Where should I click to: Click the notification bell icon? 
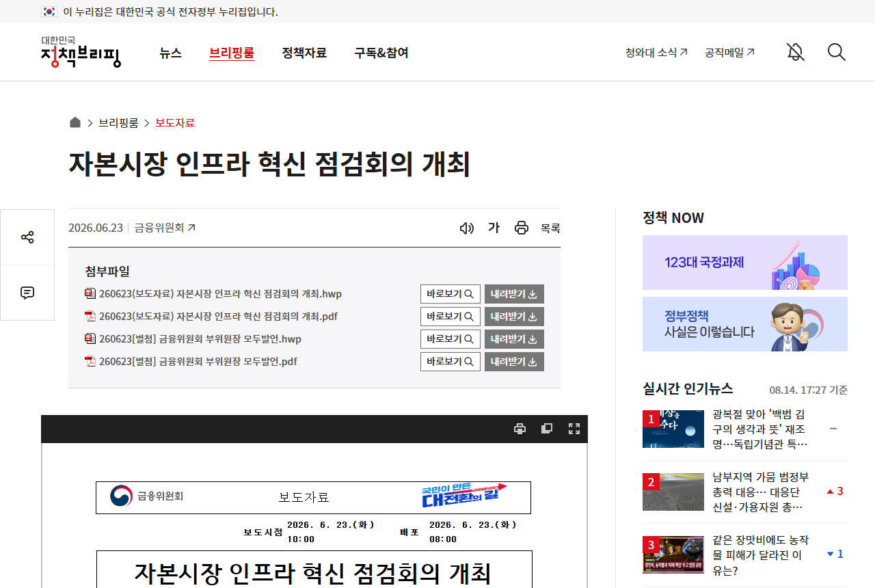795,52
